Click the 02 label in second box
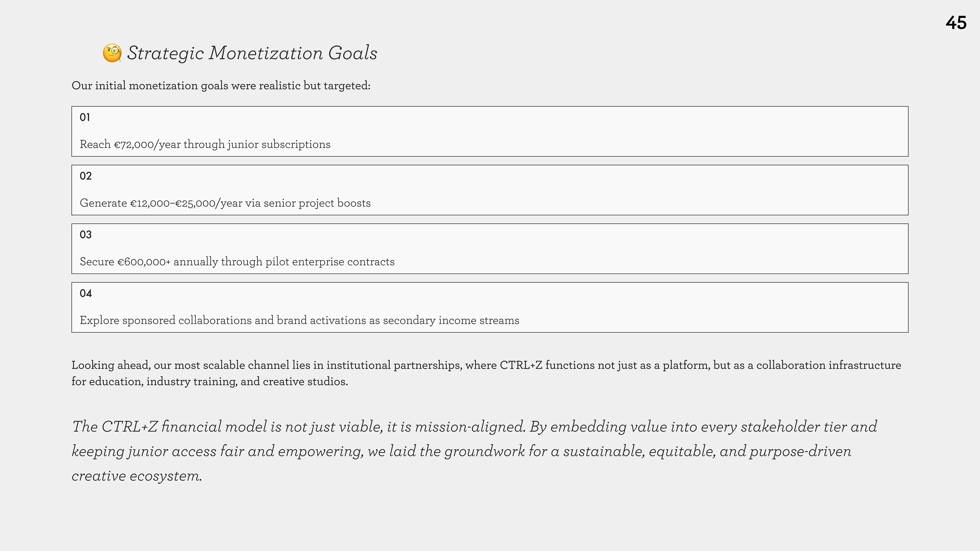This screenshot has height=551, width=980. 85,176
